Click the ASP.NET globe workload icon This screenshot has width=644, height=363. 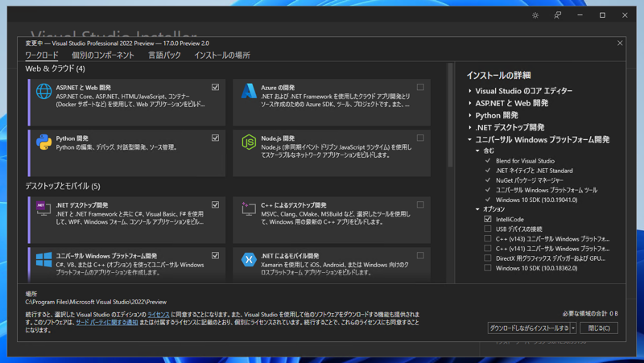pyautogui.click(x=43, y=93)
